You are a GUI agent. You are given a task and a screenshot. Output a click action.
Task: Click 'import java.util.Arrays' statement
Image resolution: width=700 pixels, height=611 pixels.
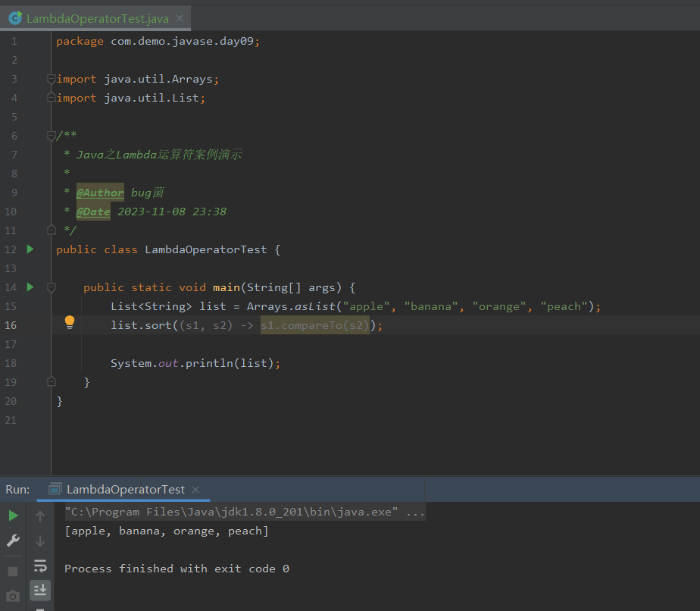pyautogui.click(x=138, y=79)
